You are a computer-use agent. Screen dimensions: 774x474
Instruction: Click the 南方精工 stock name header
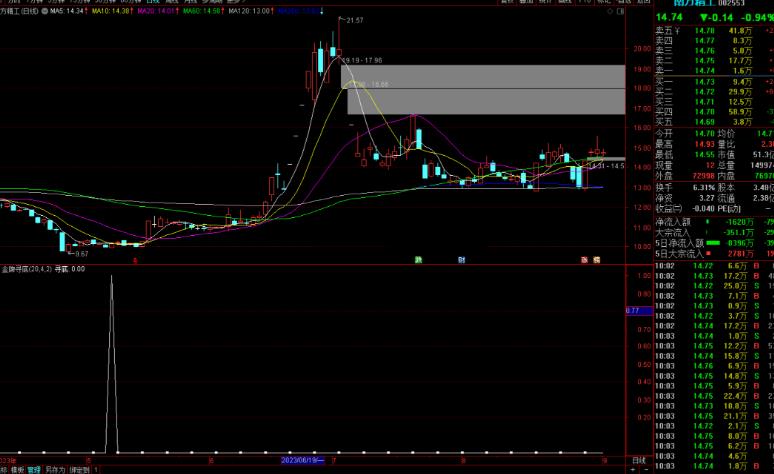(695, 3)
